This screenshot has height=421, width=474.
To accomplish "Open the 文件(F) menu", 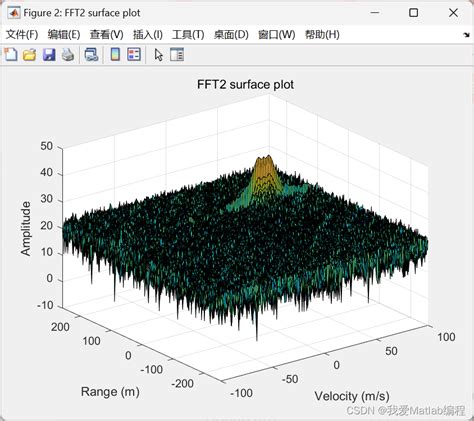I will tap(22, 34).
